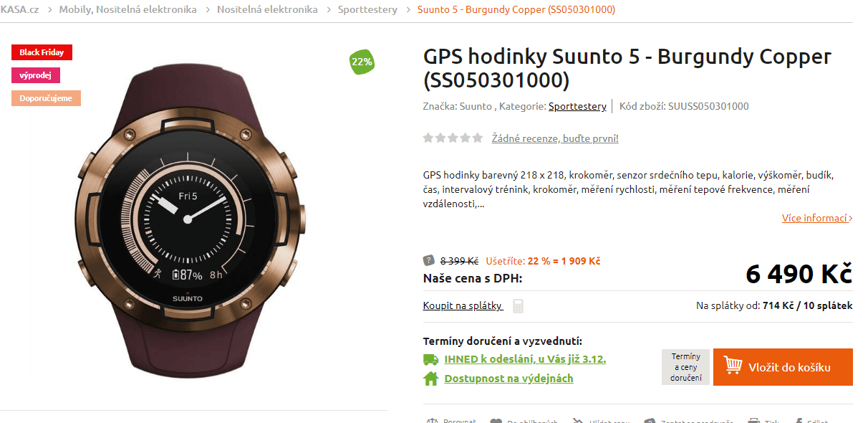This screenshot has width=868, height=423.
Task: Click the shopping cart icon on Vložit do košíku
Action: click(733, 366)
